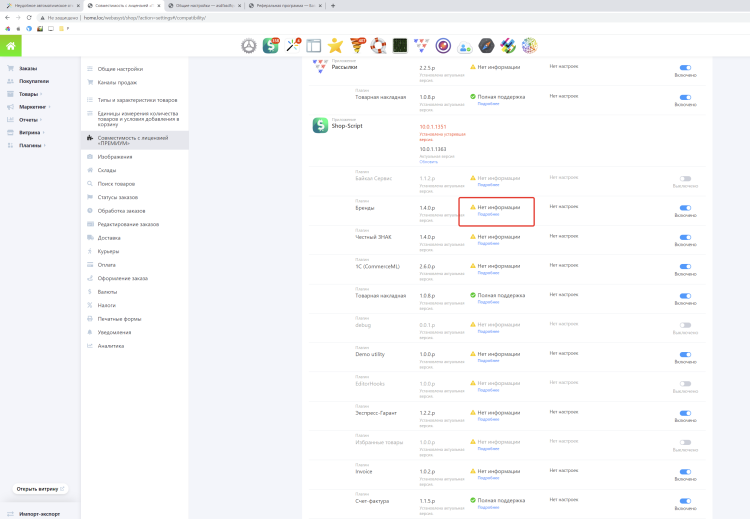Click the browser page reload icon
750x519 pixels.
[28, 17]
